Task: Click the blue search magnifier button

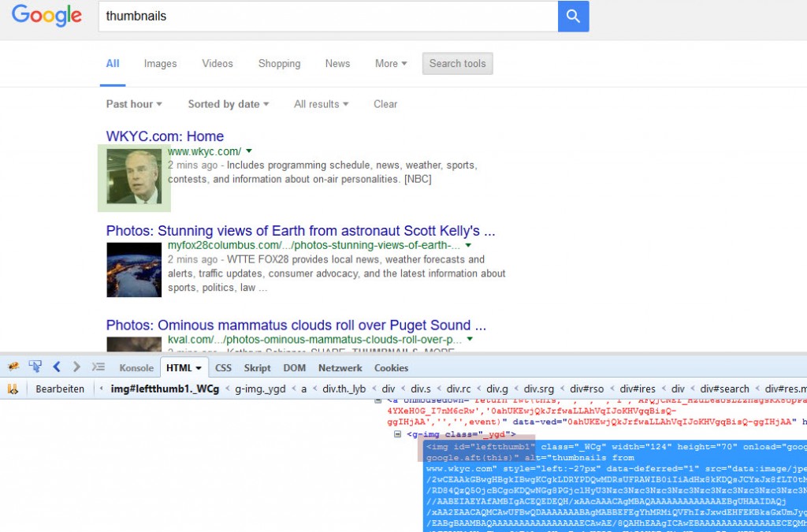Action: [x=574, y=16]
